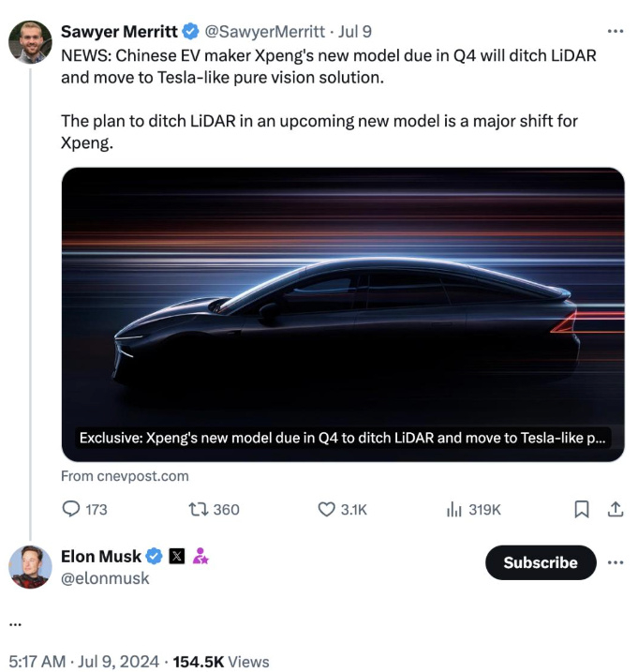This screenshot has width=638, height=672.
Task: Open more options on Sawyer Merritt's post
Action: [615, 31]
